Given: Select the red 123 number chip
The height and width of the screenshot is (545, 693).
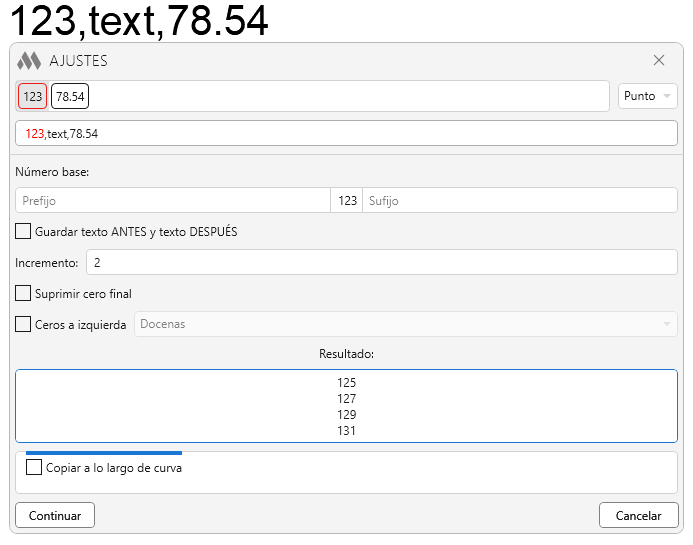Looking at the screenshot, I should (x=33, y=97).
